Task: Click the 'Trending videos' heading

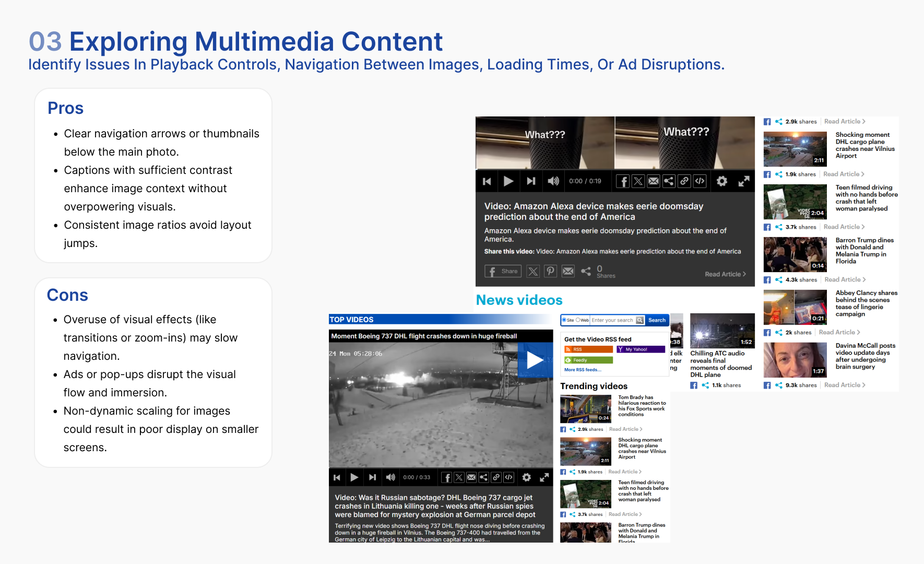Action: point(594,386)
